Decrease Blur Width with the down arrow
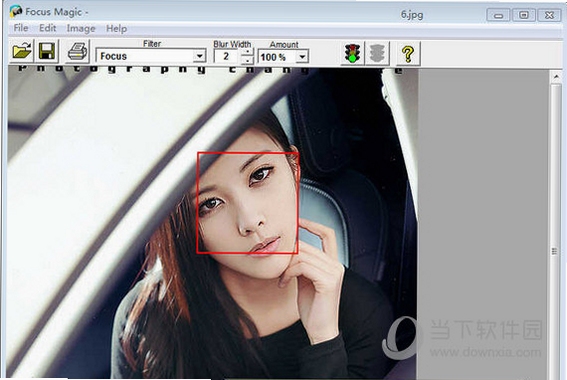567x380 pixels. click(x=247, y=60)
